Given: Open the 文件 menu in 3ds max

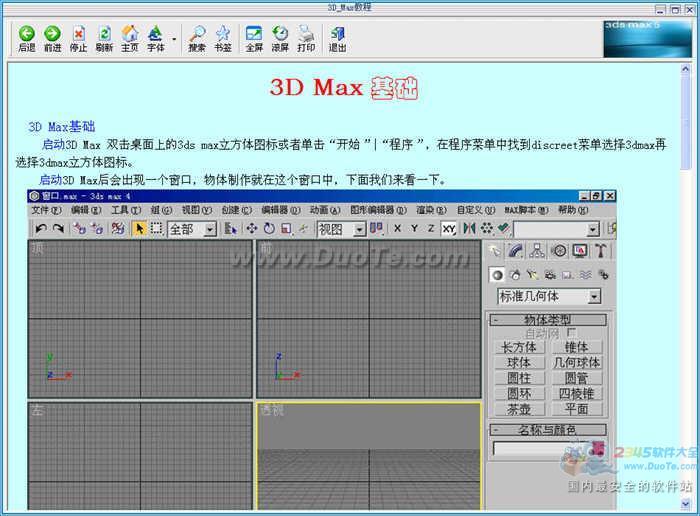Looking at the screenshot, I should point(46,210).
